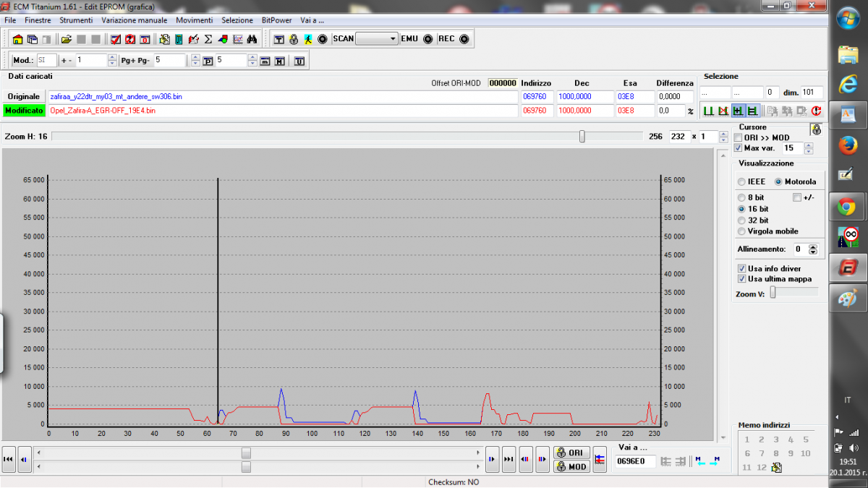Open the Movimenti menu
868x488 pixels.
point(195,20)
